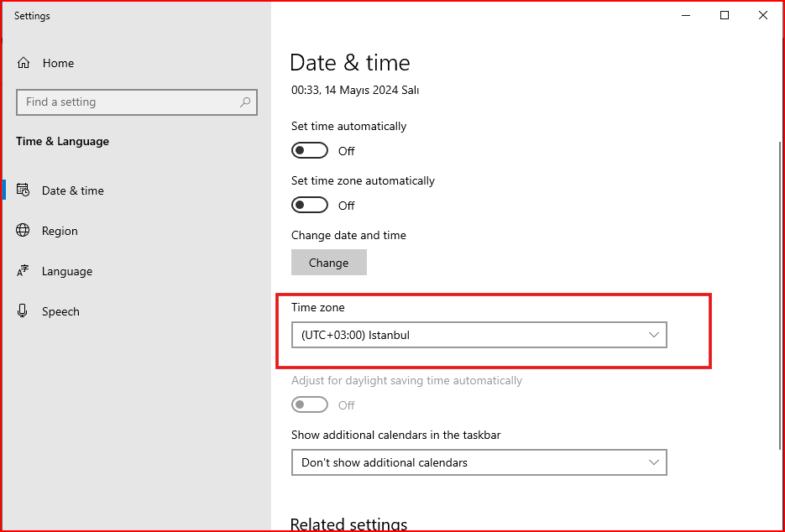The width and height of the screenshot is (785, 532).
Task: Focus the Find a setting search field
Action: click(126, 102)
